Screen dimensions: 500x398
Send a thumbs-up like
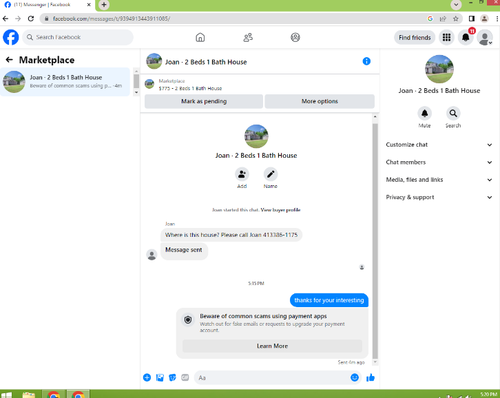pos(370,377)
